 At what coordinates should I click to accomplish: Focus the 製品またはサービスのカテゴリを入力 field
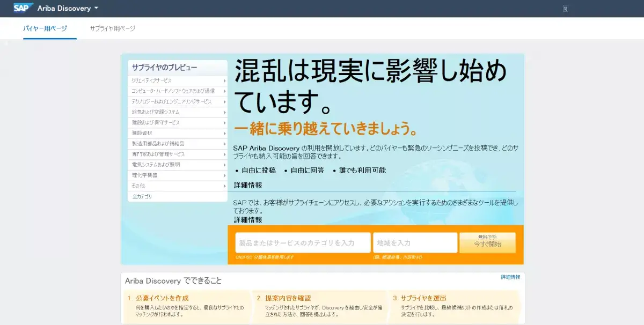click(303, 243)
